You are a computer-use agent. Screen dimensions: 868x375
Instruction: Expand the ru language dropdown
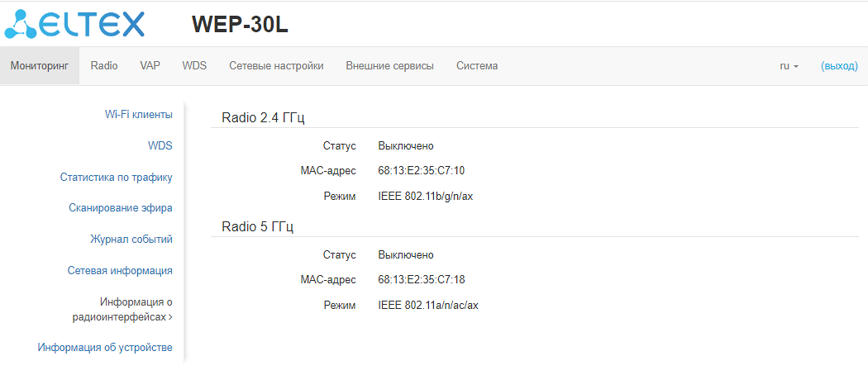coord(789,66)
